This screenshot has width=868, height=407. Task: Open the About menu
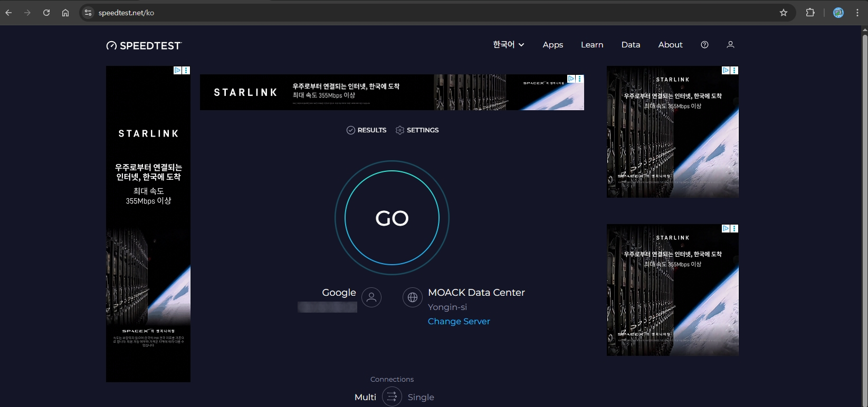pyautogui.click(x=671, y=45)
